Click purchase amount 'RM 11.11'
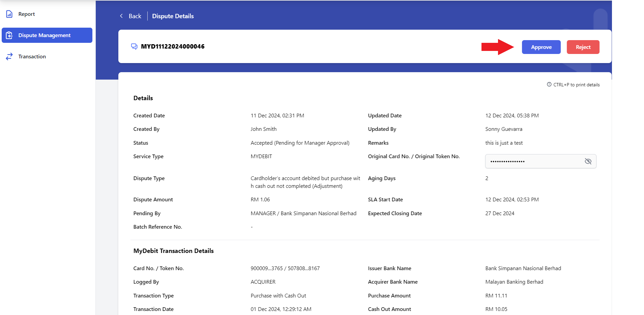 click(x=496, y=296)
